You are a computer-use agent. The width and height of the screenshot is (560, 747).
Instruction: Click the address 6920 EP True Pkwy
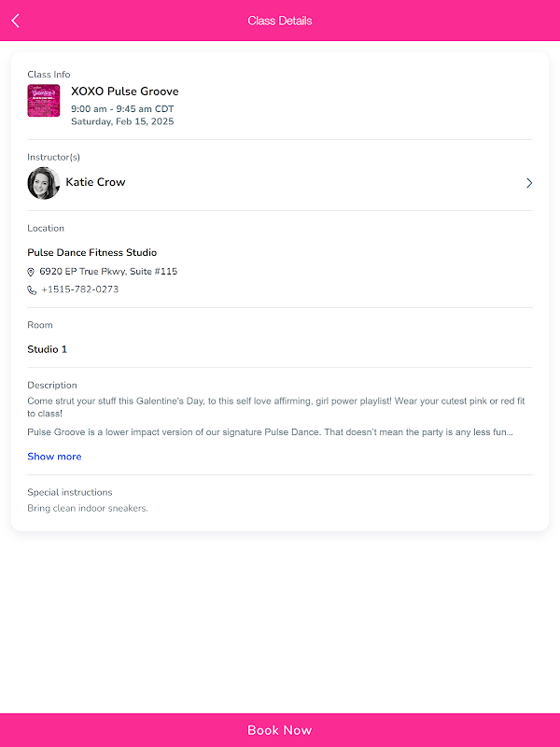pyautogui.click(x=108, y=272)
